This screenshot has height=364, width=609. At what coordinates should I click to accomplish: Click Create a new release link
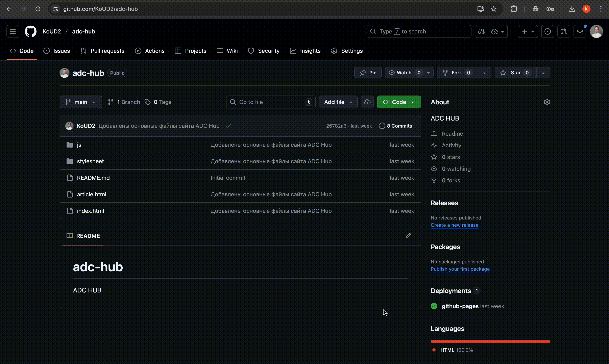coord(454,225)
